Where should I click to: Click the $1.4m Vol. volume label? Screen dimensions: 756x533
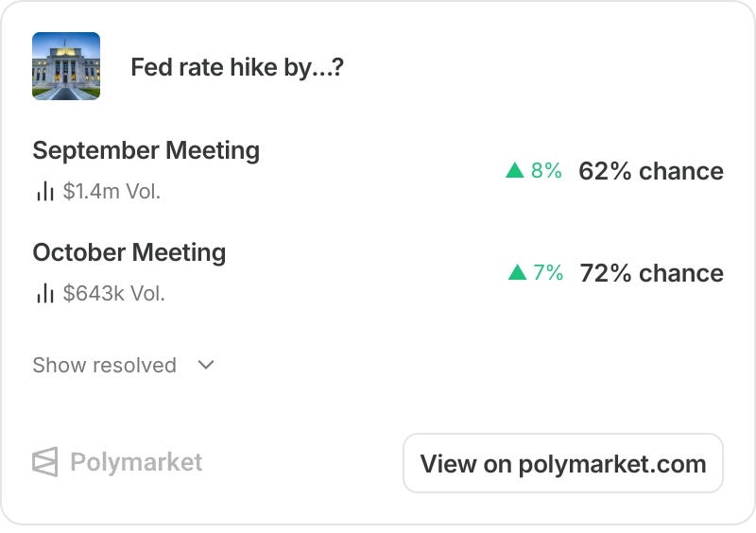pyautogui.click(x=112, y=191)
